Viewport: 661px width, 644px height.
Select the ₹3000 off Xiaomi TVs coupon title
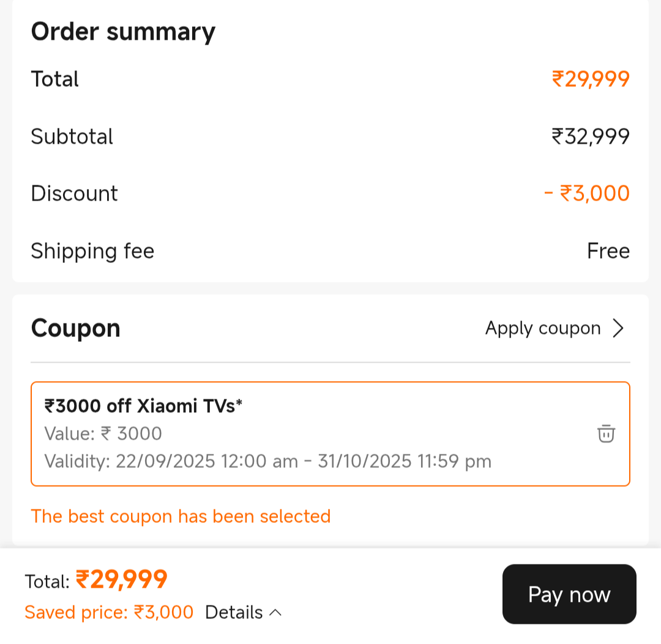pos(143,405)
